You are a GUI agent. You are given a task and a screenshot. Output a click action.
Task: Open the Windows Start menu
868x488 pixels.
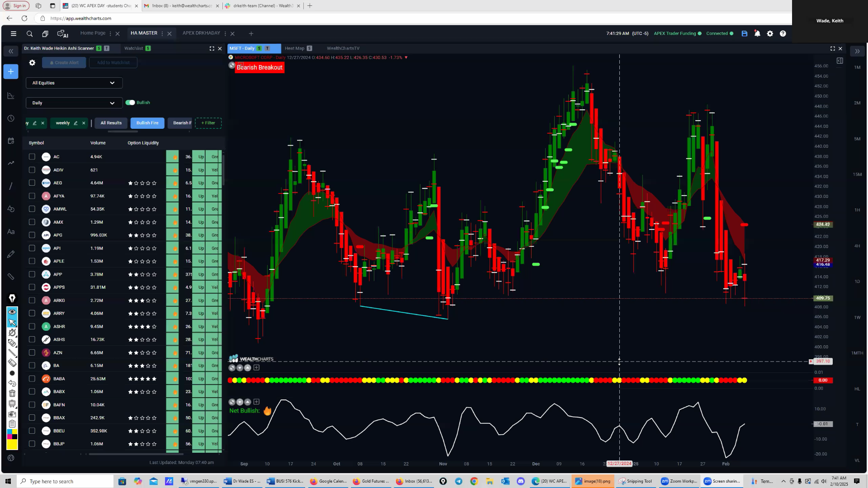click(x=8, y=481)
